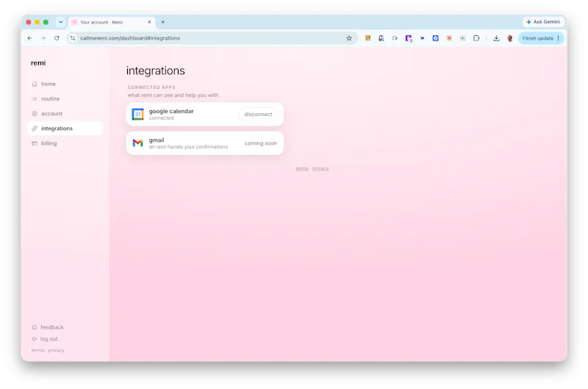This screenshot has width=588, height=389.
Task: Click the account person icon
Action: coord(35,114)
